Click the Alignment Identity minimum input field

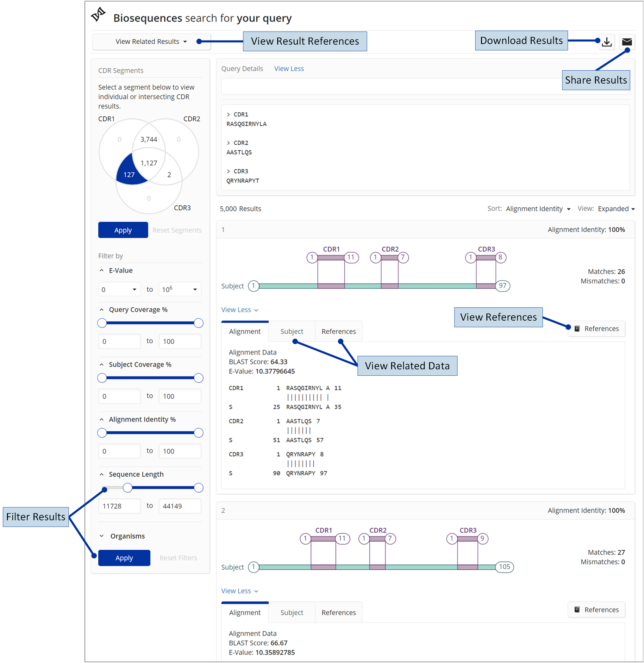coord(119,451)
